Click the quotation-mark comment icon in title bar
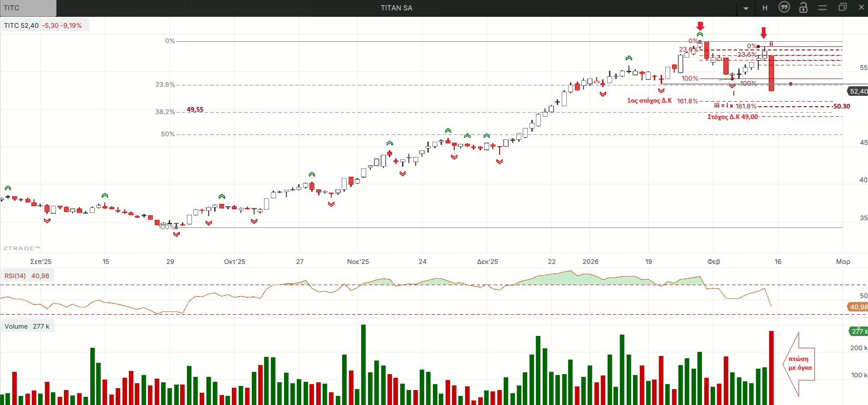This screenshot has height=405, width=868. tap(784, 7)
